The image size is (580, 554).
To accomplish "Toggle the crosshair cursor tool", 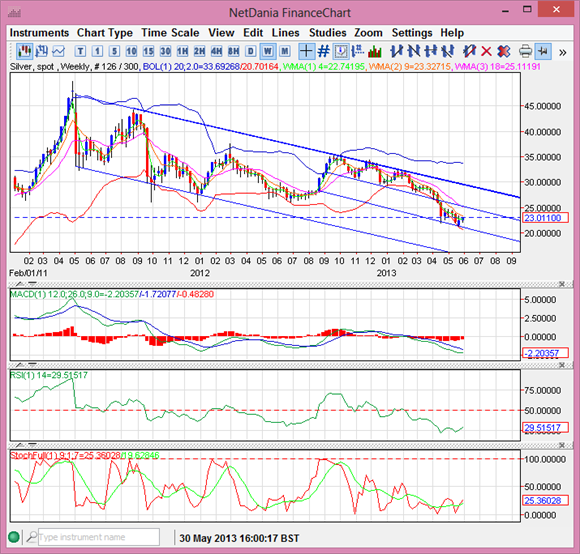I will pos(306,51).
